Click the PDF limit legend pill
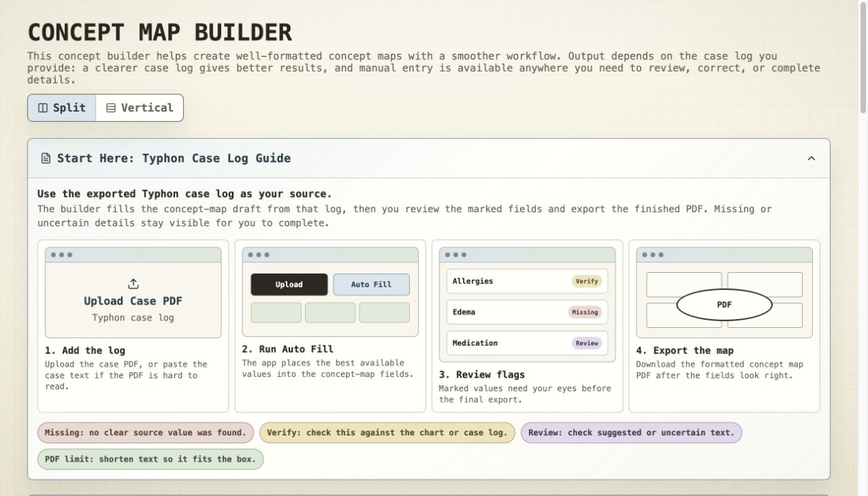 tap(150, 459)
